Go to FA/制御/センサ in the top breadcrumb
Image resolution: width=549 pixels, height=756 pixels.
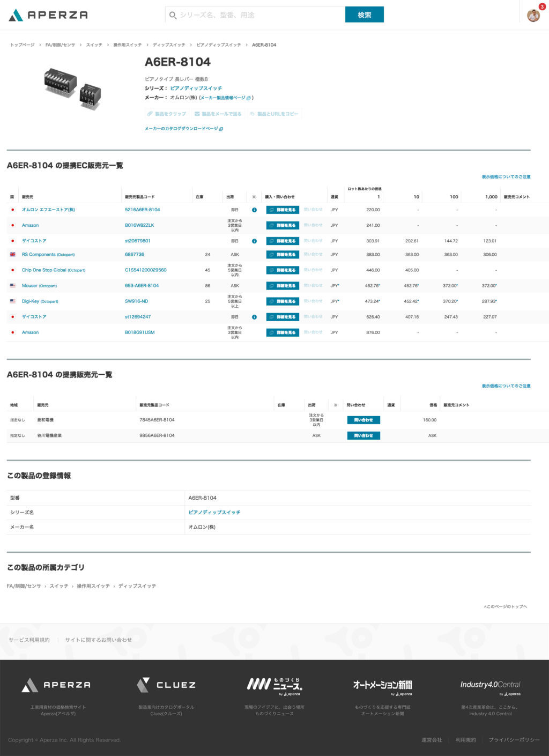(x=60, y=45)
